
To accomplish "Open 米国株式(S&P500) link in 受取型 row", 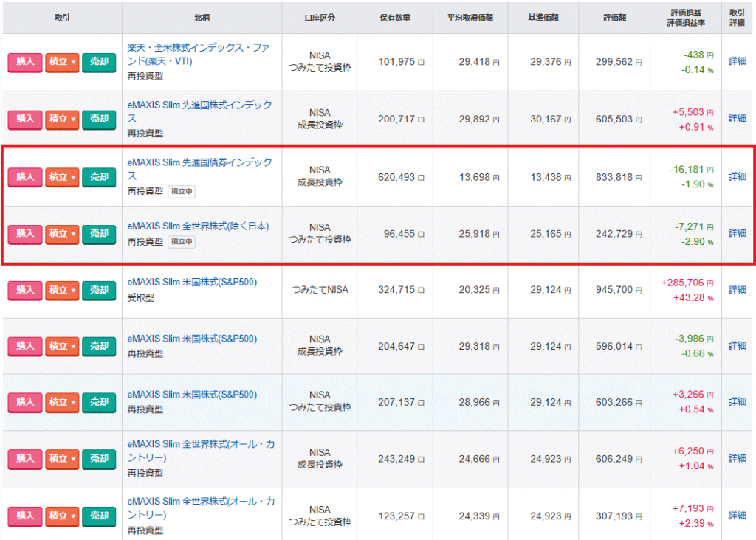I will [x=192, y=283].
